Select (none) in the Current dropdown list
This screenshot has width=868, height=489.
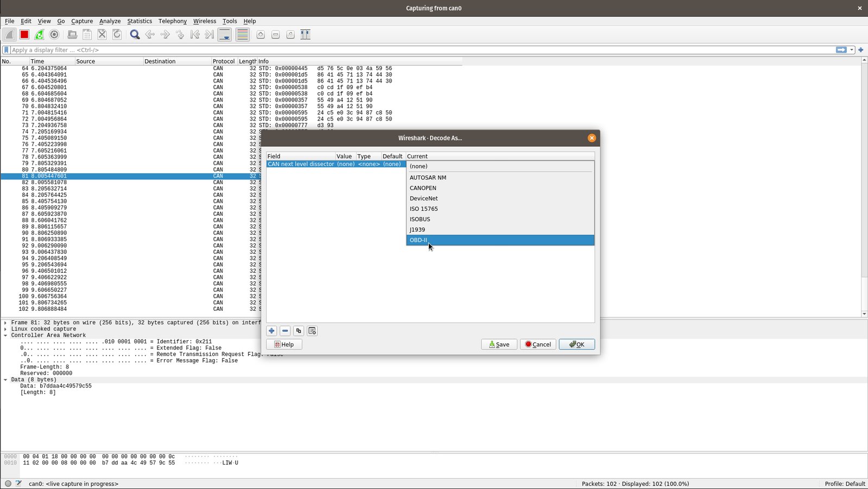(x=500, y=166)
